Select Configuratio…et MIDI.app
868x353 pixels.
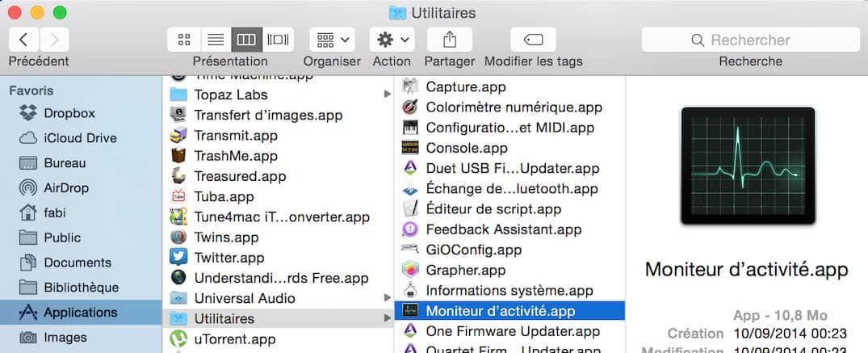509,128
